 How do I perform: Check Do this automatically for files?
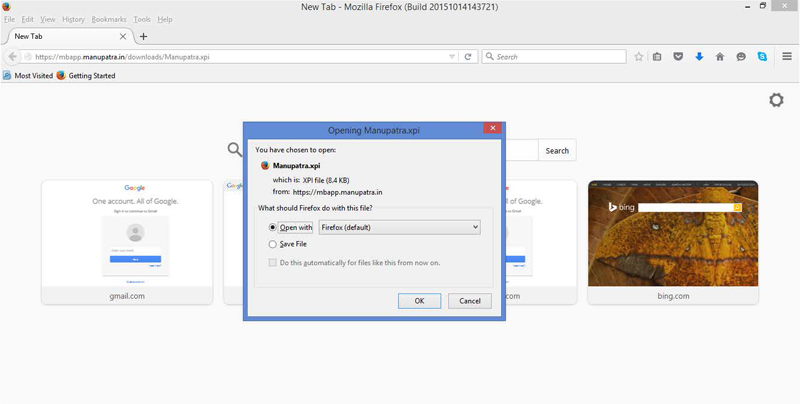pos(272,263)
